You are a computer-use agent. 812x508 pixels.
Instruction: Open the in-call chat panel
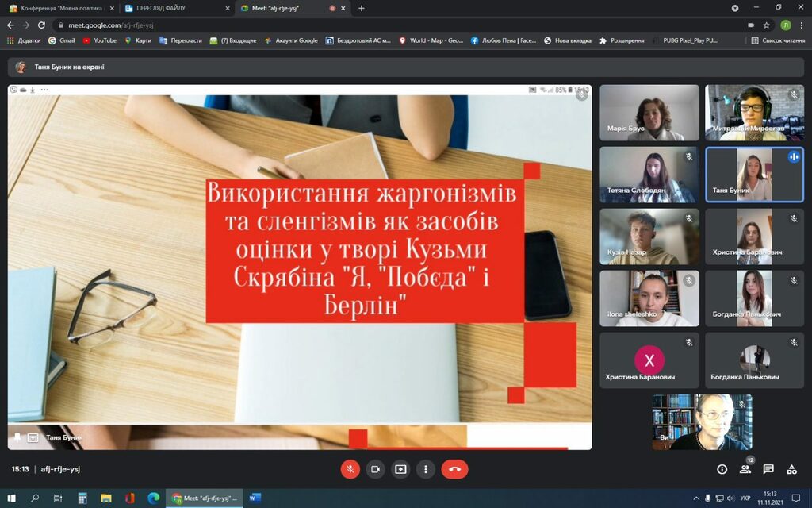768,469
